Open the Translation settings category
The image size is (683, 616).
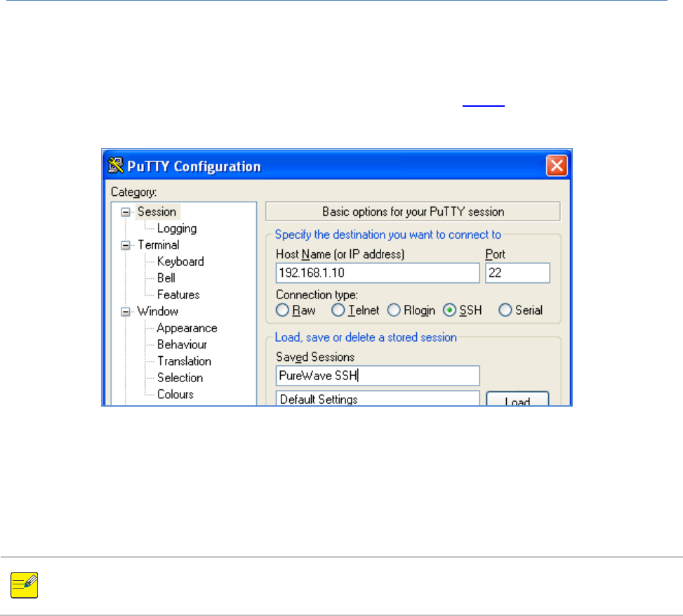(x=184, y=361)
